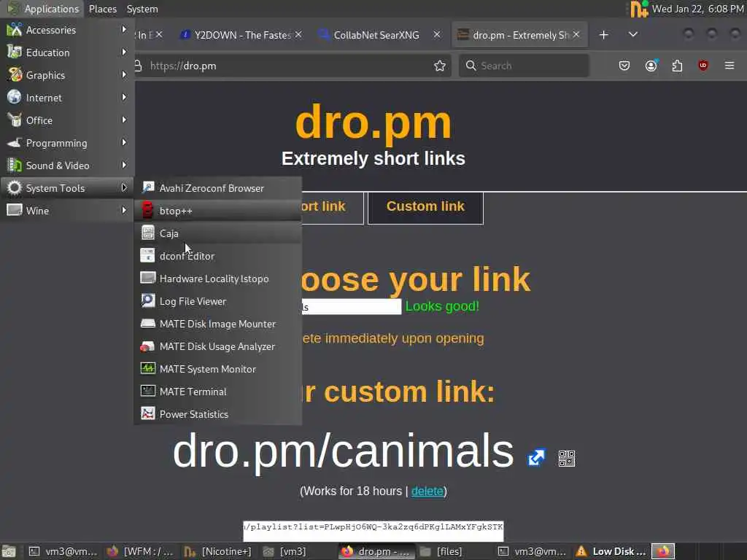This screenshot has height=560, width=747.
Task: Launch Avahi Zeroconf Browser
Action: pyautogui.click(x=218, y=188)
